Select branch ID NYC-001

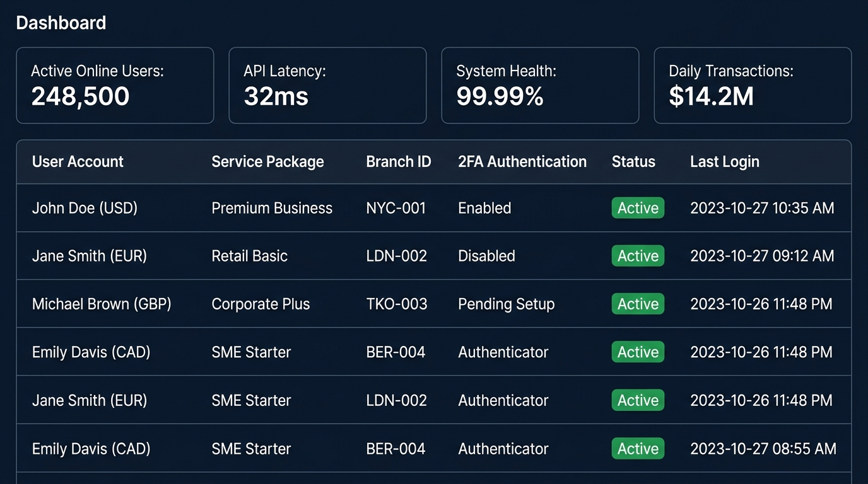click(x=396, y=208)
